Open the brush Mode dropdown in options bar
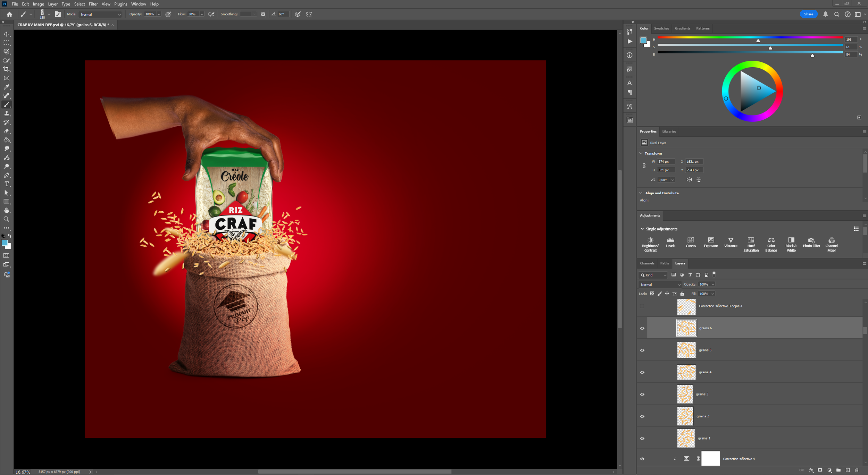The image size is (868, 475). coord(100,14)
